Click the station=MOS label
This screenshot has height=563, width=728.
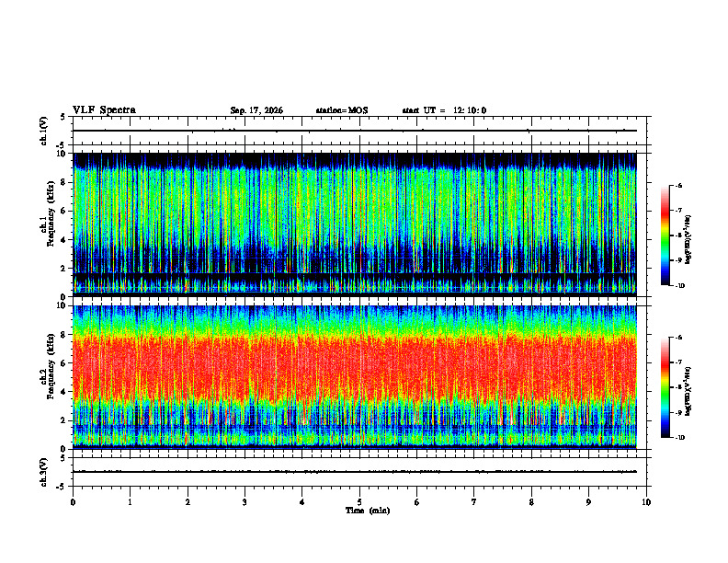pos(342,110)
